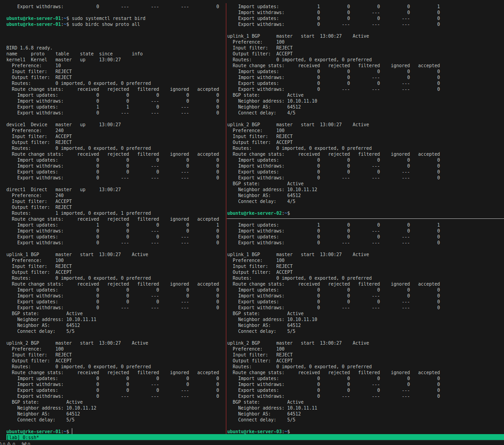
Task: Click uplink_2 connect delay 4/5 in rke-server-02 pane
Action: pyautogui.click(x=291, y=201)
